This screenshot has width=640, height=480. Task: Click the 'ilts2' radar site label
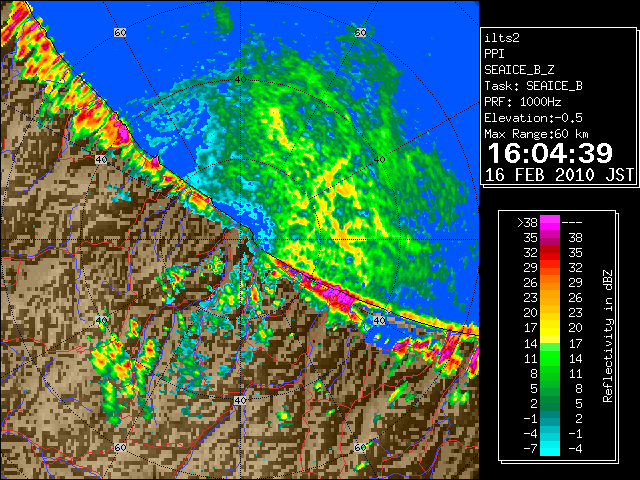point(502,38)
